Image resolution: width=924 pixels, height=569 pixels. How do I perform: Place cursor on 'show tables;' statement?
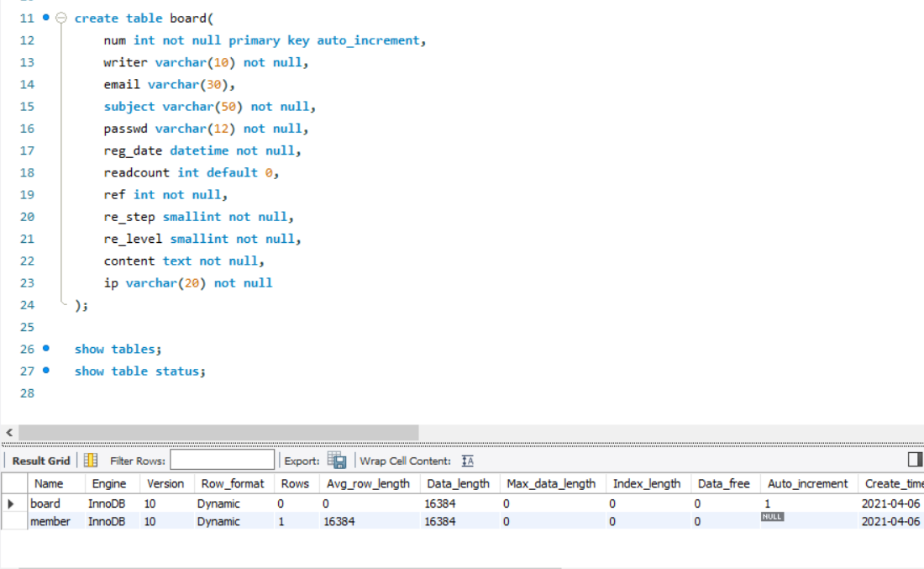click(118, 349)
